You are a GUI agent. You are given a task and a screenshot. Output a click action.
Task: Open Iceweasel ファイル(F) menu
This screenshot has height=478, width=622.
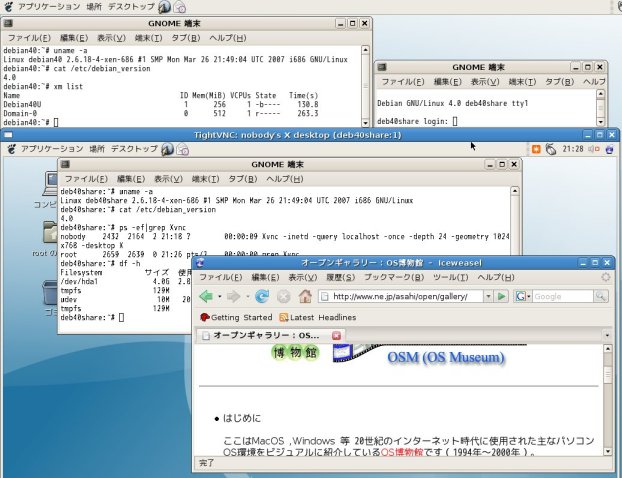point(221,277)
